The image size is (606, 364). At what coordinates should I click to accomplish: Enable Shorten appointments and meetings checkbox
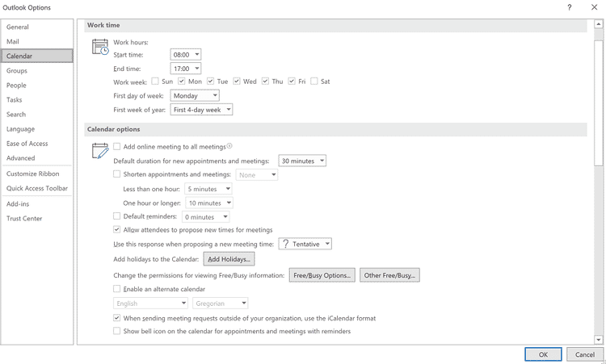click(x=116, y=174)
